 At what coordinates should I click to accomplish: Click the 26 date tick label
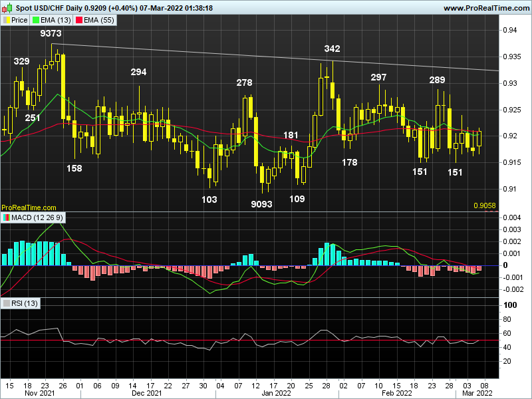(63, 386)
